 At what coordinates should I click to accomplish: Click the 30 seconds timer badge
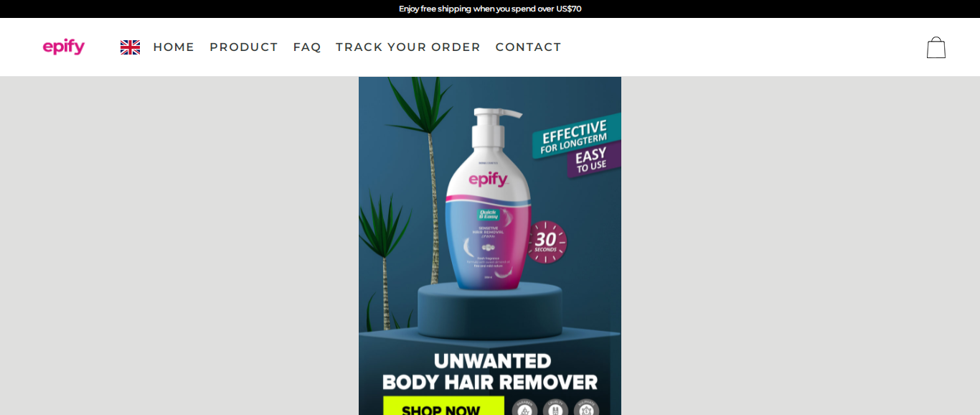click(x=546, y=242)
